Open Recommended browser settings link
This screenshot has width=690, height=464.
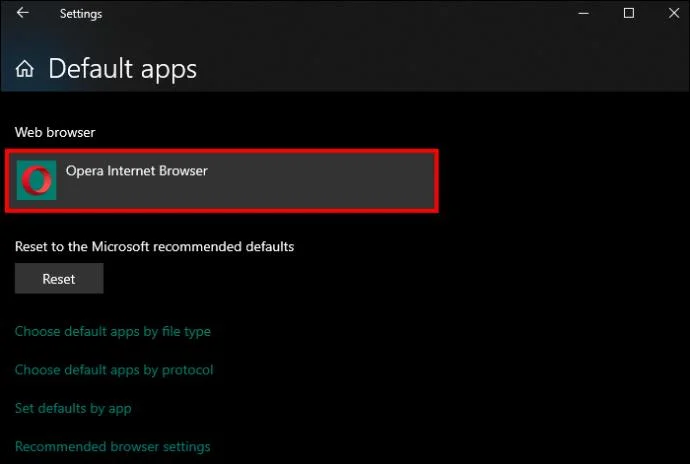click(113, 447)
